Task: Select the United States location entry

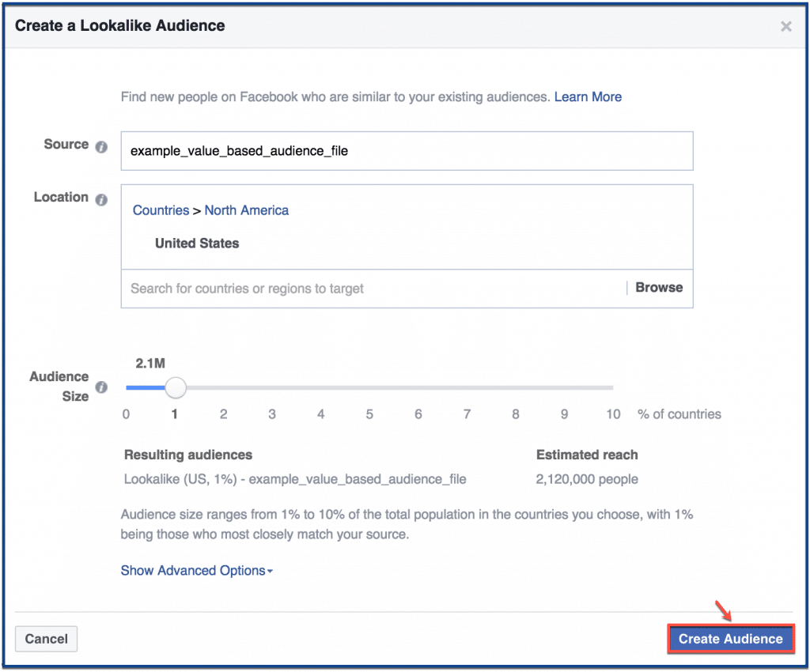Action: [x=197, y=244]
